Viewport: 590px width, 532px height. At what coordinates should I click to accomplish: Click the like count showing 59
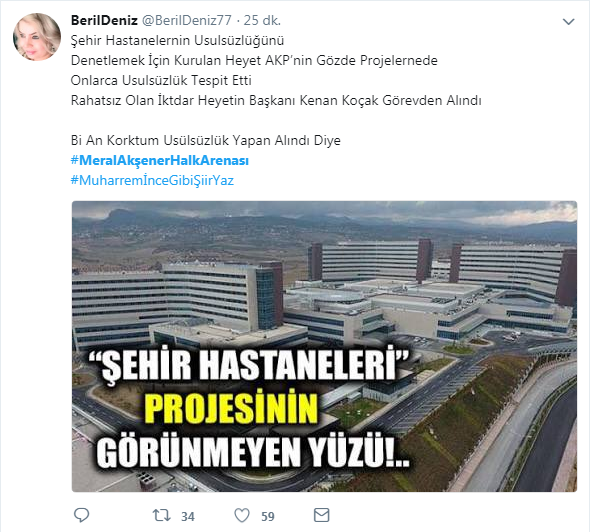click(x=268, y=517)
